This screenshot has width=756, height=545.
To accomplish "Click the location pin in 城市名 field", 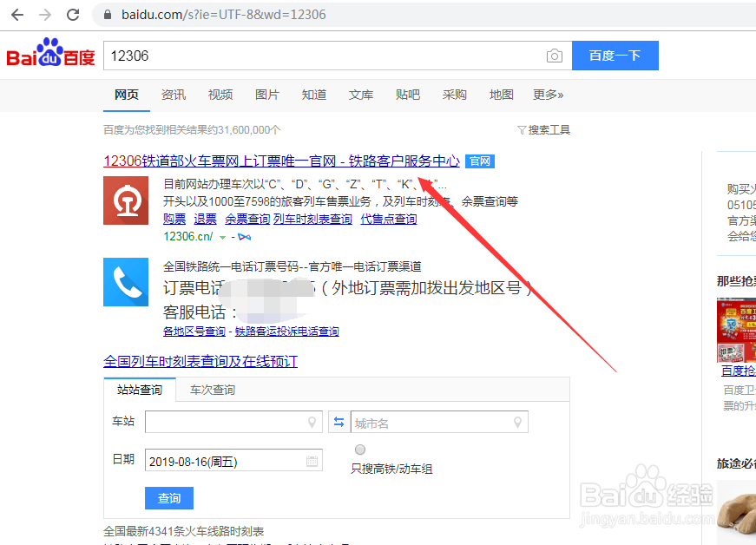I will point(517,423).
